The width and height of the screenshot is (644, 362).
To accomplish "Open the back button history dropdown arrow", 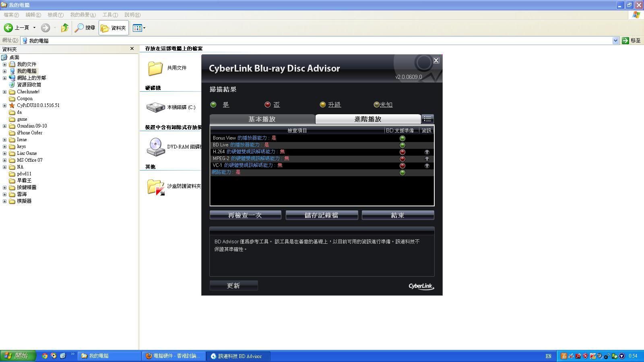I will click(34, 28).
